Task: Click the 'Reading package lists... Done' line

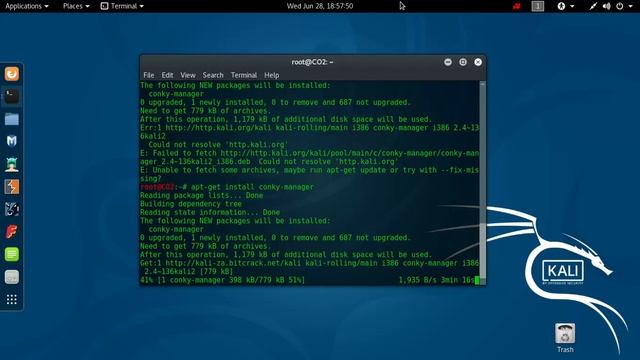Action: click(x=202, y=196)
